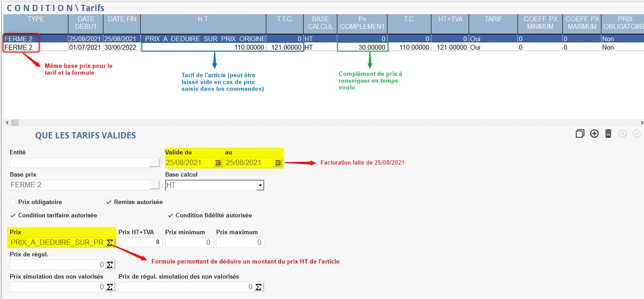Sort by the DATE DEBUT column header
This screenshot has height=299, width=644.
[86, 23]
